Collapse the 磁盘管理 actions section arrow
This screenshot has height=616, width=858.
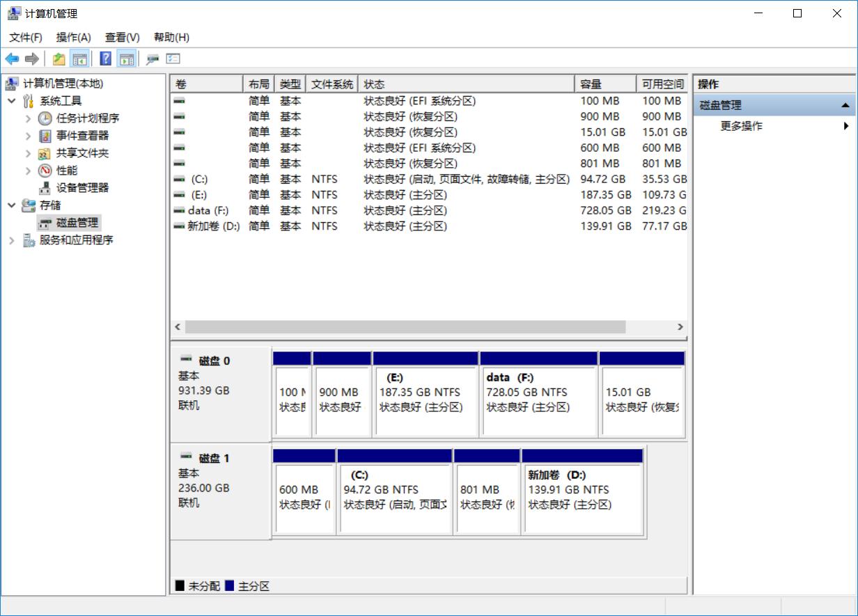[x=845, y=106]
